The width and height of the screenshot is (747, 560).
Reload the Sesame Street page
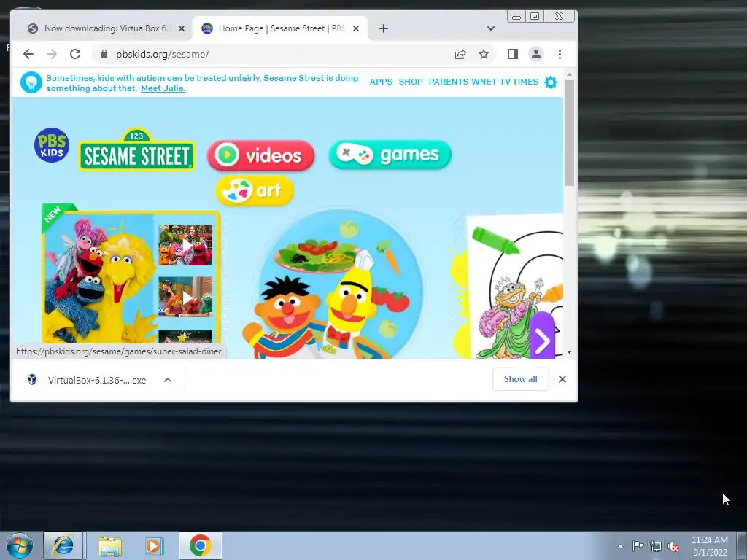(75, 54)
